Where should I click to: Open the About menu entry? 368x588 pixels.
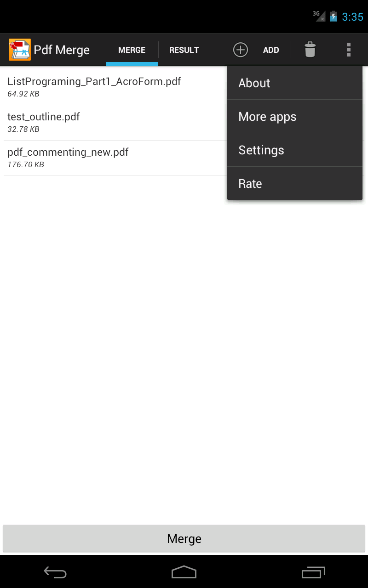point(254,83)
